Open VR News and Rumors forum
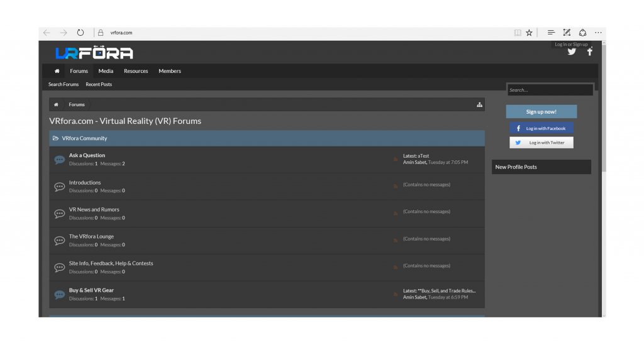This screenshot has width=644, height=345. click(94, 210)
